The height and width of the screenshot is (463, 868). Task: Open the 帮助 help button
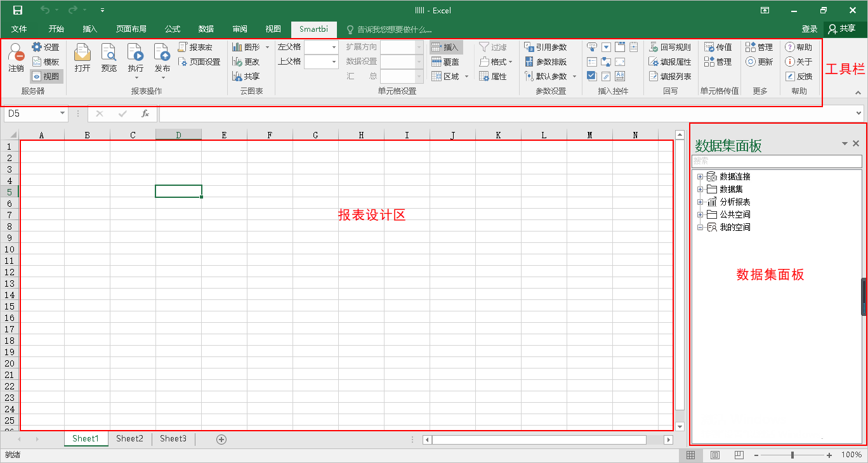799,47
